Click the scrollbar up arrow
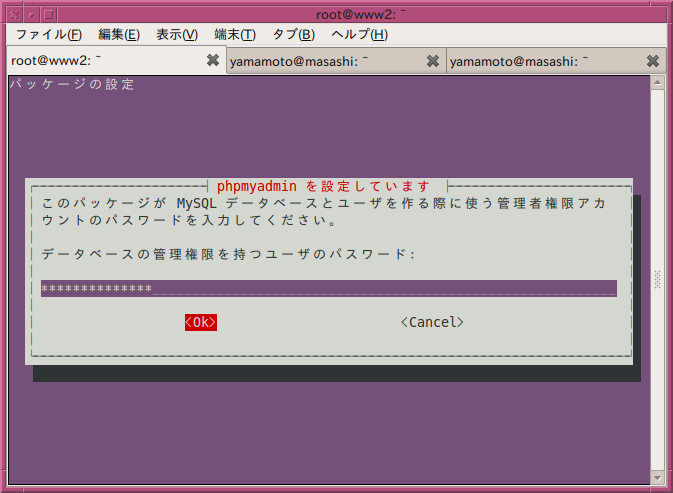This screenshot has width=673, height=493. pyautogui.click(x=657, y=83)
